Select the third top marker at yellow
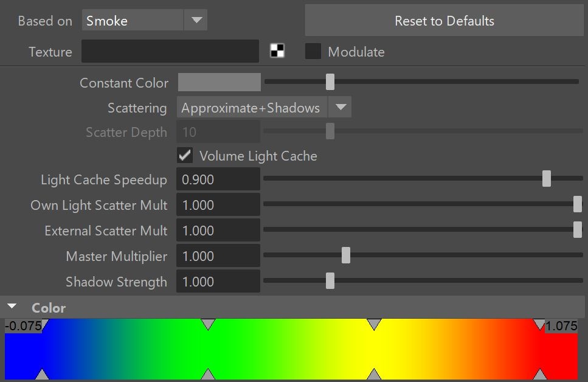The image size is (588, 382). [374, 324]
